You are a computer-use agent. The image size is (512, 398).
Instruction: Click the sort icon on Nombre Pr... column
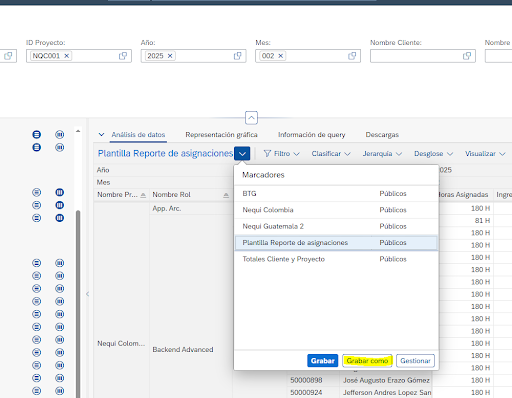click(143, 195)
